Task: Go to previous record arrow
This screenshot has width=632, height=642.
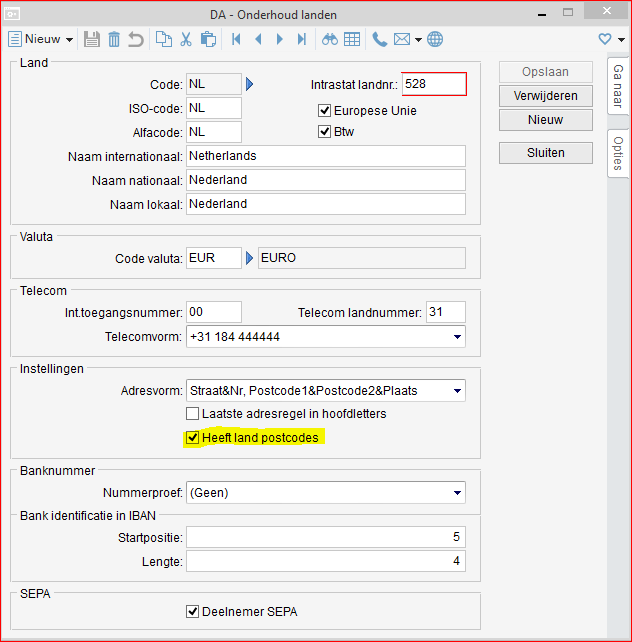Action: (x=258, y=39)
